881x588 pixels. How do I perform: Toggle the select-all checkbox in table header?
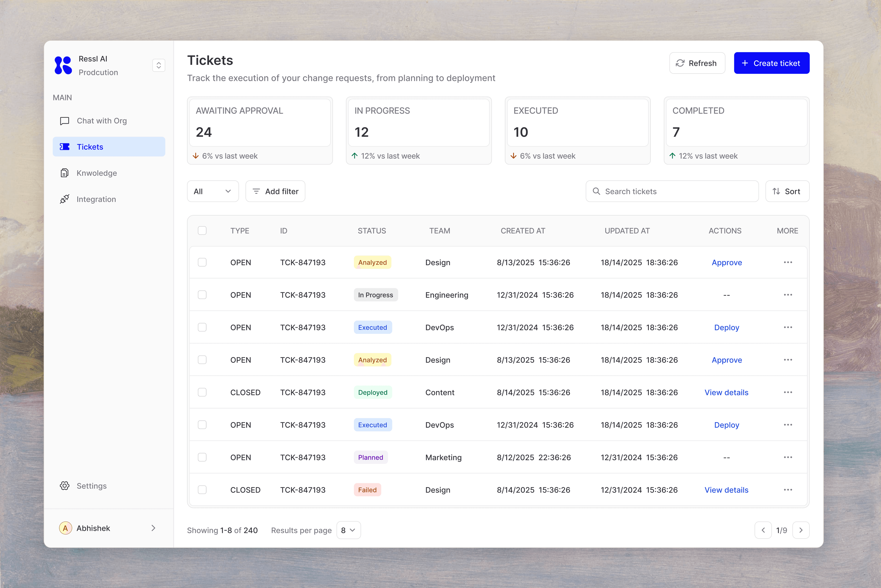point(202,231)
